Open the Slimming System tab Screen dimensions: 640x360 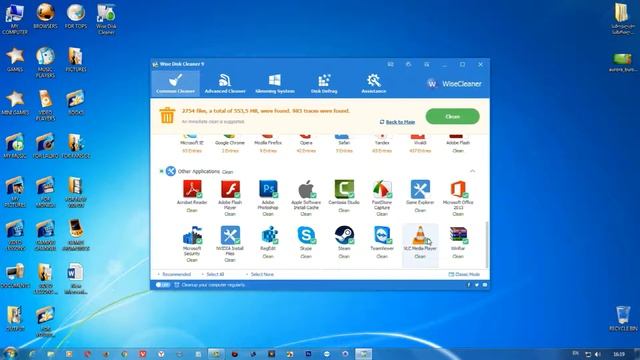(275, 84)
